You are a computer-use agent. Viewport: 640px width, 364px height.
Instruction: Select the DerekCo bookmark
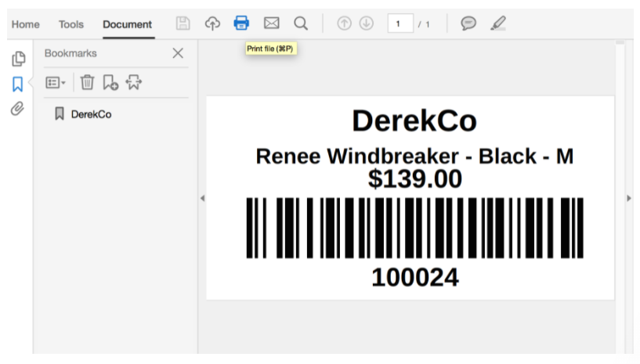pos(91,114)
